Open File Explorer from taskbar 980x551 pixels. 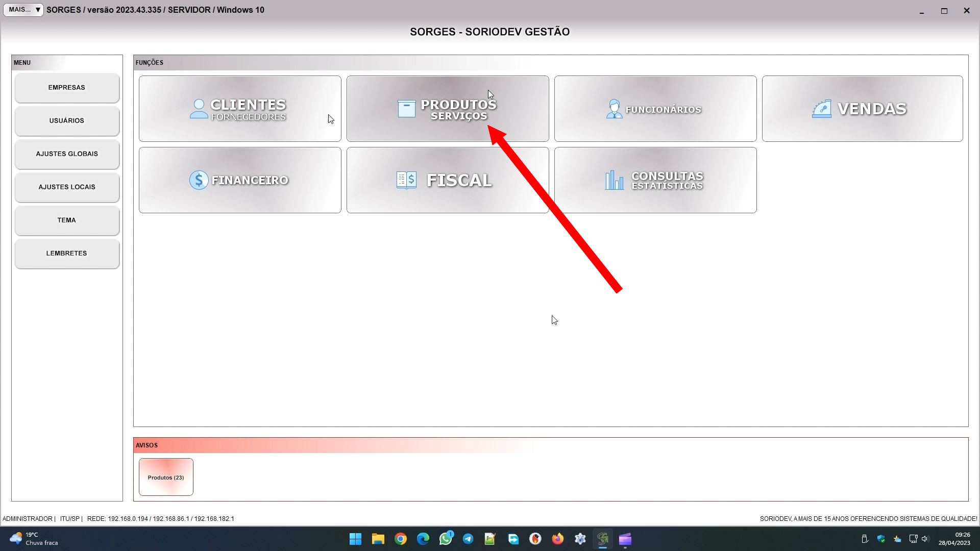pos(378,539)
